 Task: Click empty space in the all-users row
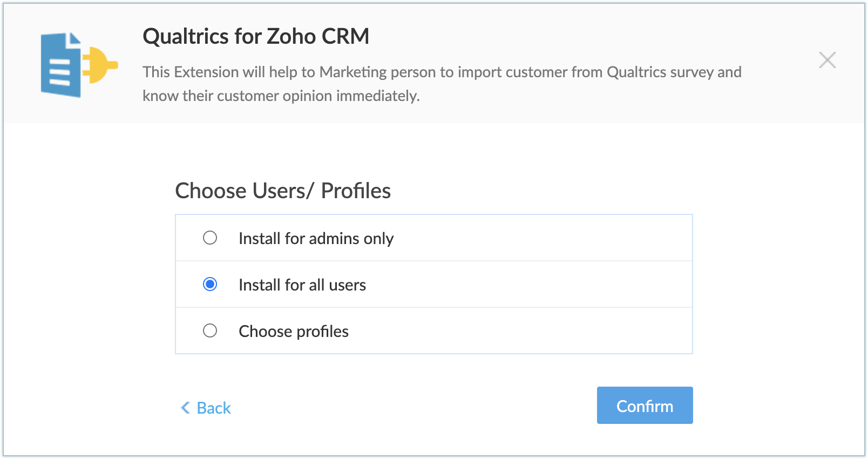540,285
